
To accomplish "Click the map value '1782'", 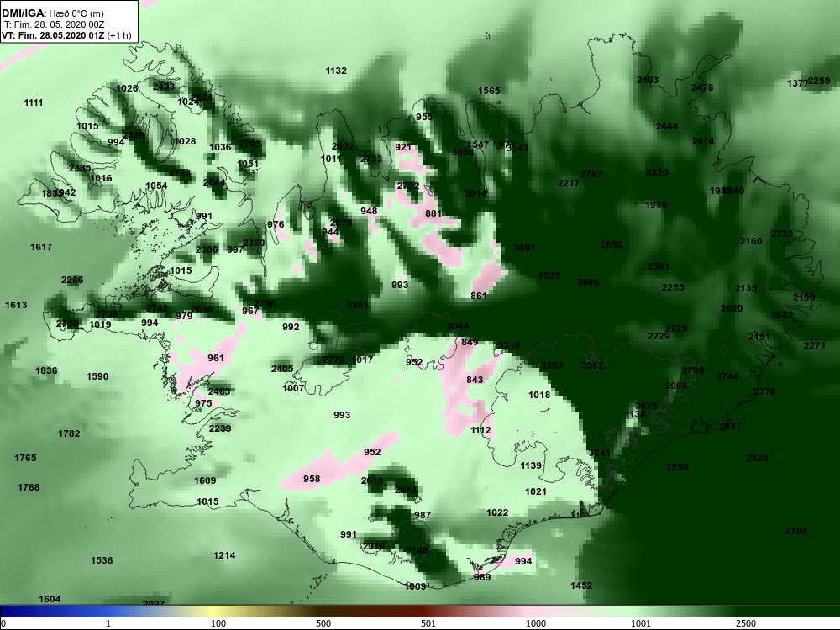I will pos(69,434).
